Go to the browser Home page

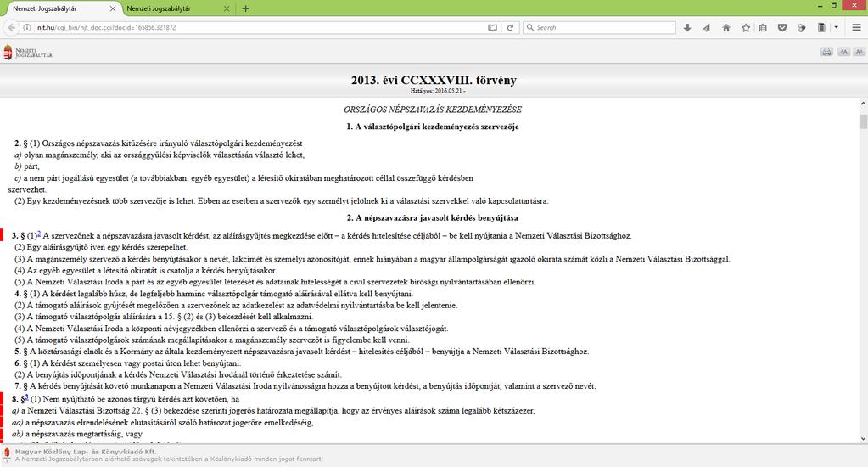click(726, 27)
